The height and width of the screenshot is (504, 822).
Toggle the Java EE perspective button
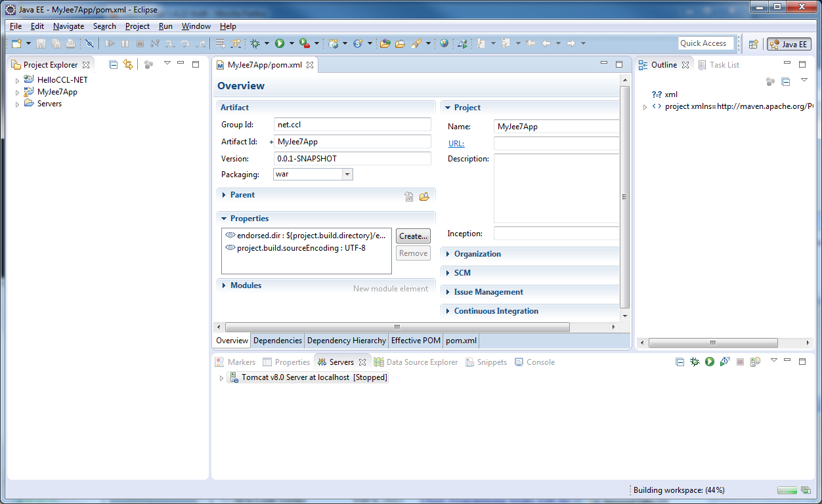[x=789, y=44]
